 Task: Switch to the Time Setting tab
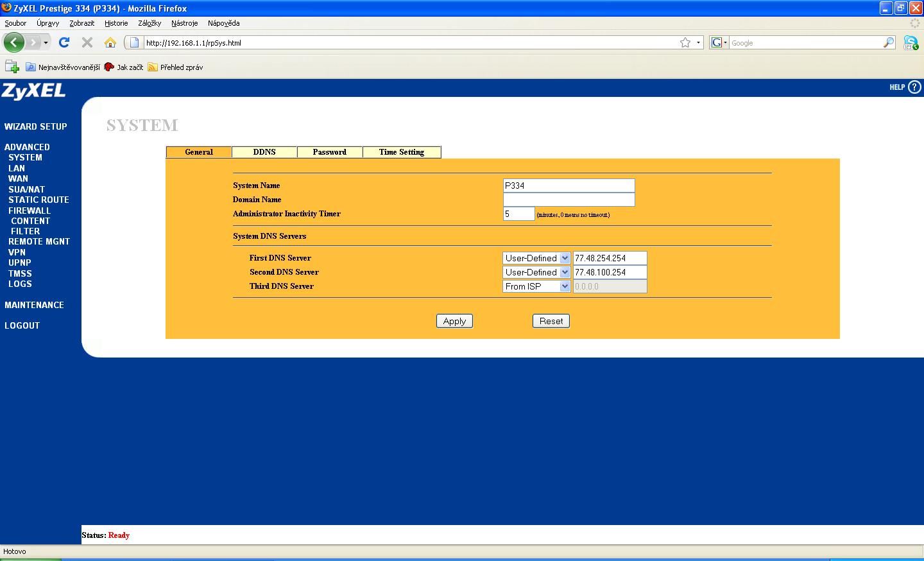click(x=402, y=152)
